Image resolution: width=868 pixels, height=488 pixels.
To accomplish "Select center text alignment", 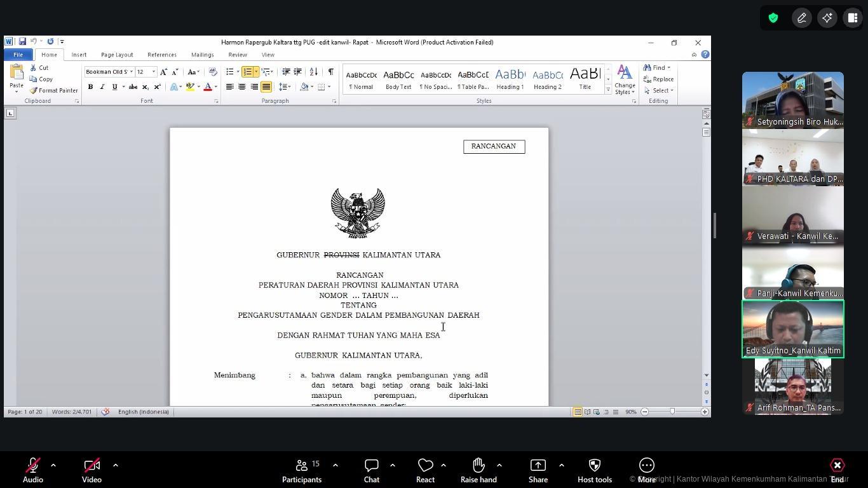I will (x=241, y=86).
